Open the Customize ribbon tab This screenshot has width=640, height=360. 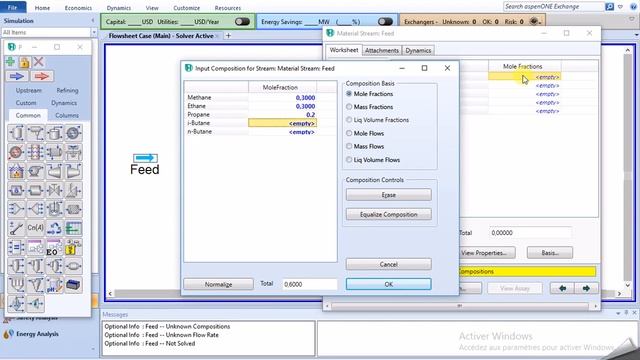pos(187,8)
